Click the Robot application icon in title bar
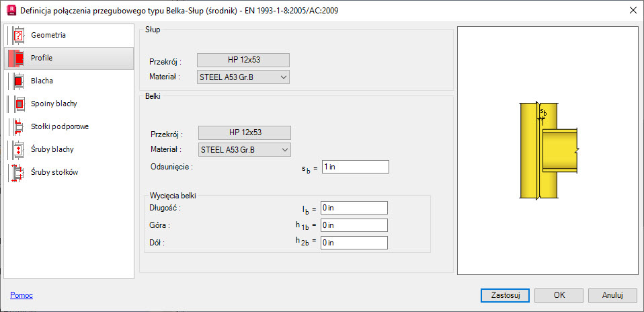Viewport: 644px width, 312px height. pos(11,10)
